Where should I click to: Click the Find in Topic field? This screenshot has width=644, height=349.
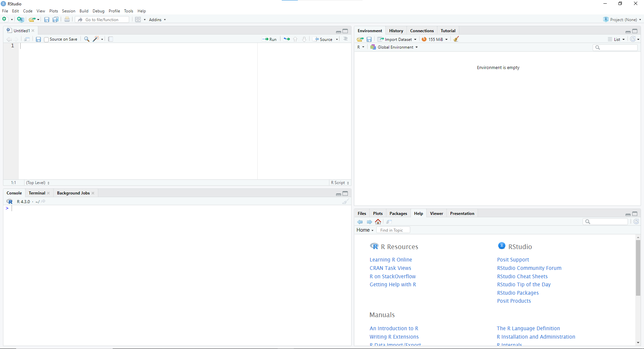pyautogui.click(x=393, y=230)
